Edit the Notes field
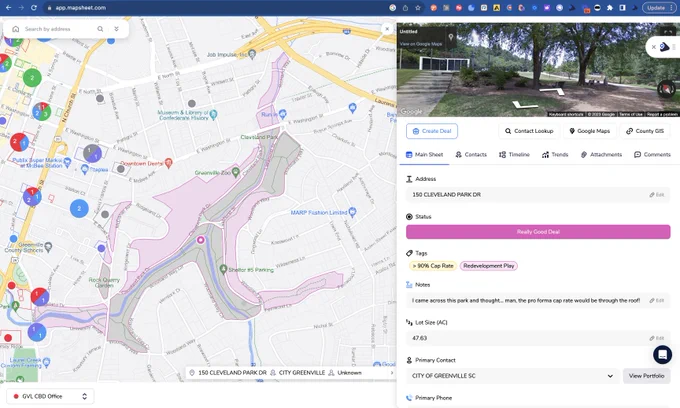 657,300
